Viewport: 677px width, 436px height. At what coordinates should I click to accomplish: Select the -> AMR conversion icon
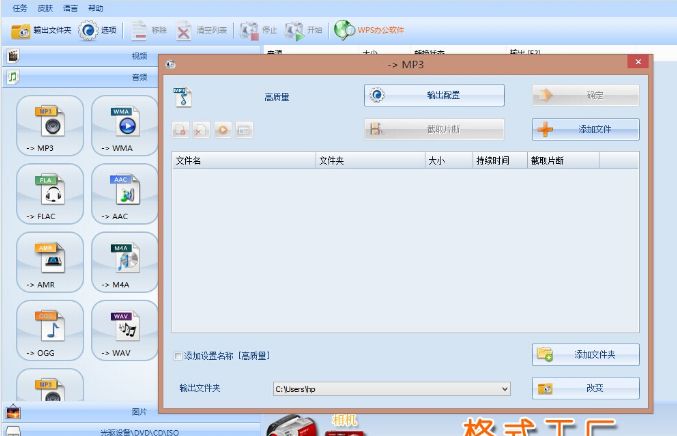[50, 262]
